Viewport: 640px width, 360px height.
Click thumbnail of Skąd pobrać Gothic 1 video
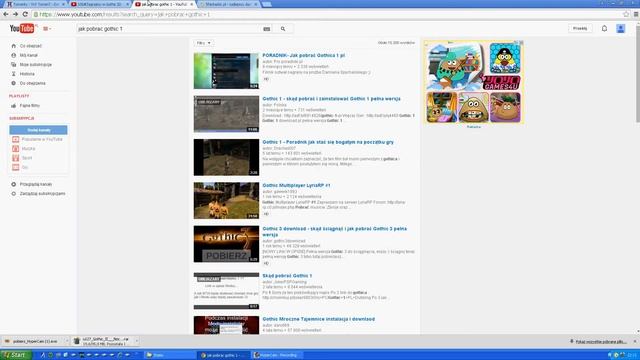pos(226,291)
